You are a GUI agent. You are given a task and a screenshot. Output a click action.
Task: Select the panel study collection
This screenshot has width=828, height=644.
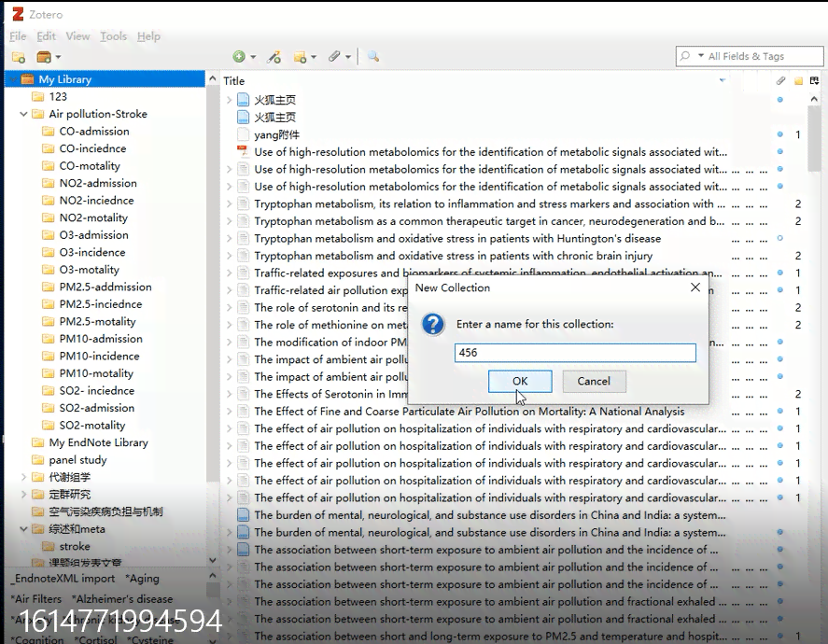click(77, 460)
